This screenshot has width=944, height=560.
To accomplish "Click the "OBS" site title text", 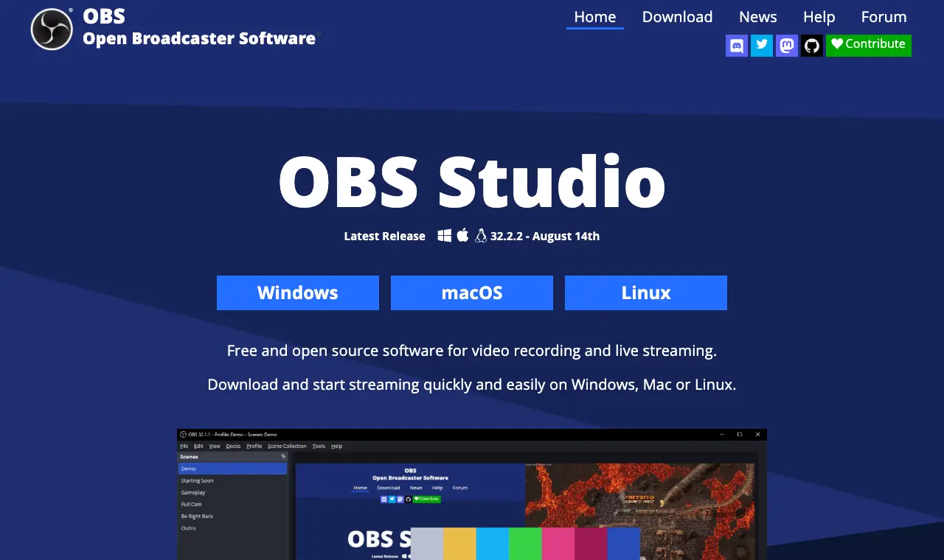I will [x=104, y=16].
